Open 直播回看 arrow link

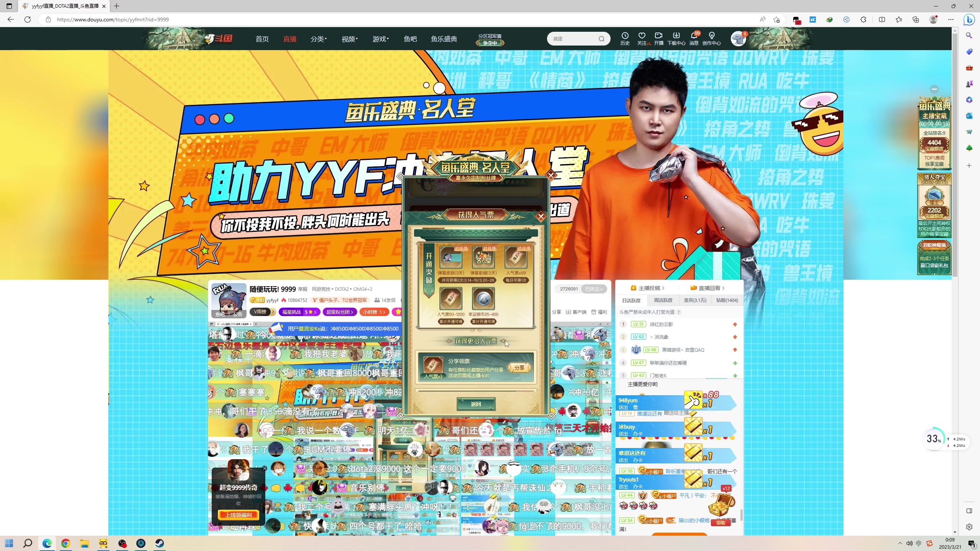pyautogui.click(x=707, y=288)
